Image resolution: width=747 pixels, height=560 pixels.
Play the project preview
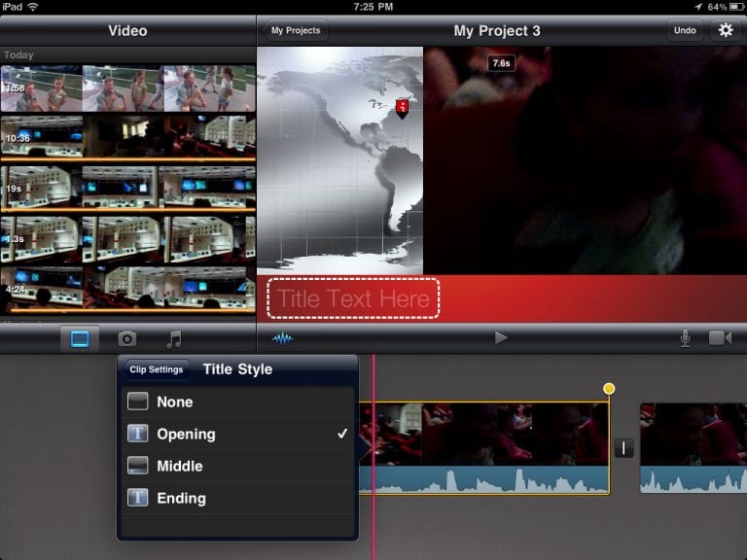click(x=501, y=338)
